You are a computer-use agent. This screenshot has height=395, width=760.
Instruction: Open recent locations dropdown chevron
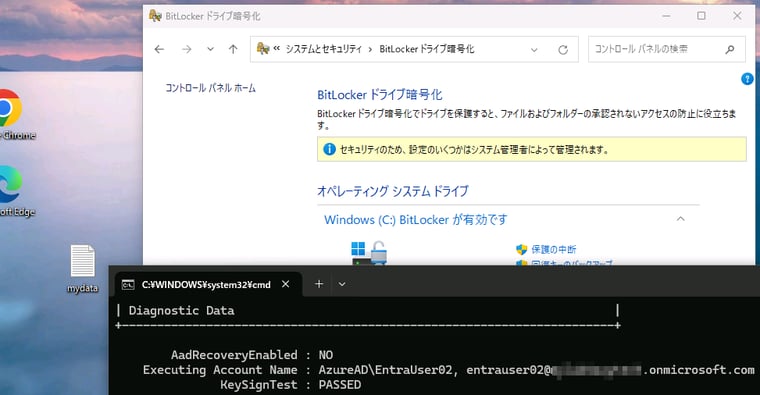coord(210,49)
